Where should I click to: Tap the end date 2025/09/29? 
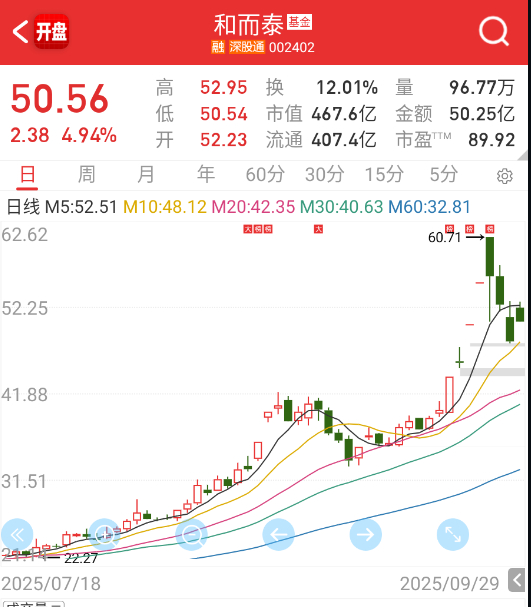pos(449,583)
